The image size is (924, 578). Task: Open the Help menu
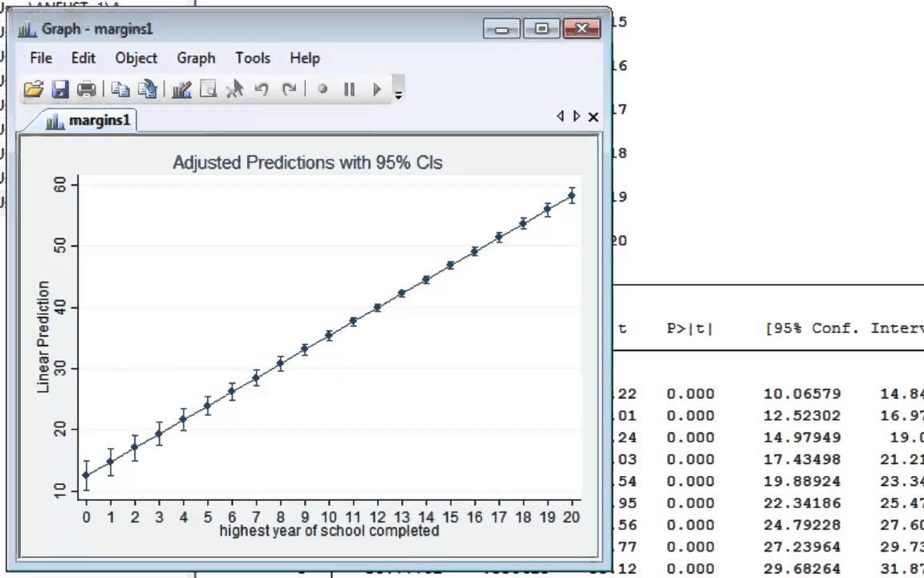point(305,58)
